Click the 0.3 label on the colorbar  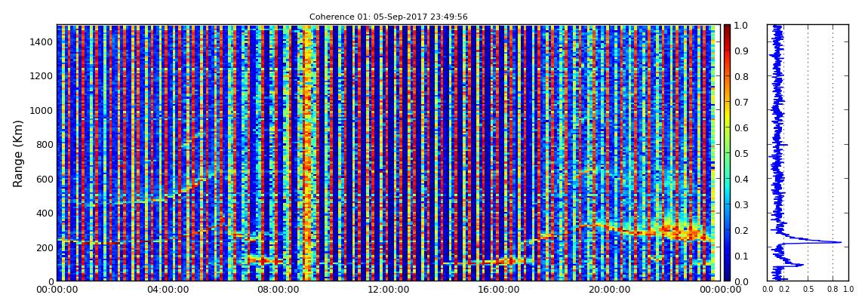pos(740,204)
